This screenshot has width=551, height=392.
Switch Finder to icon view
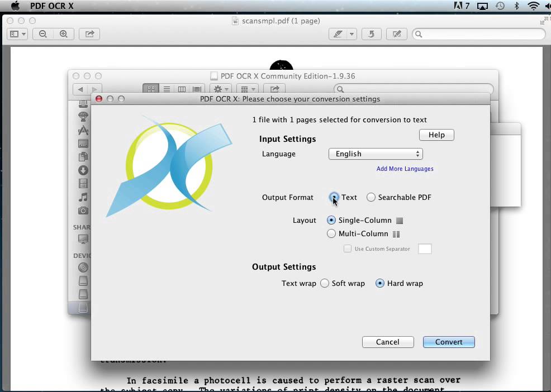coord(151,89)
